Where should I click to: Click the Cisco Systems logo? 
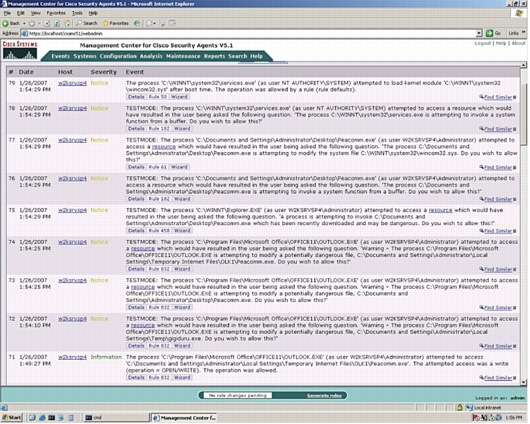coord(20,50)
